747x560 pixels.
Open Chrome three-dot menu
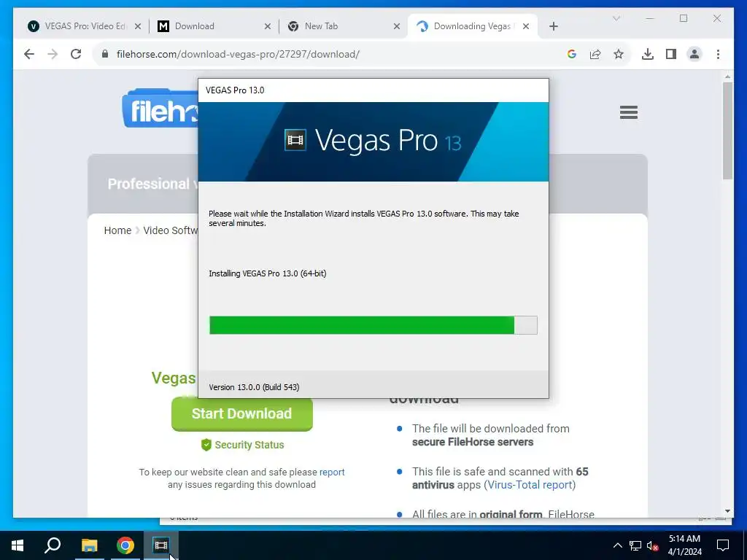718,54
